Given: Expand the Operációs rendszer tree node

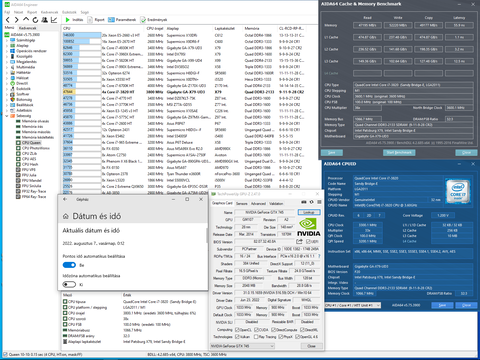Looking at the screenshot, I should click(x=7, y=51).
